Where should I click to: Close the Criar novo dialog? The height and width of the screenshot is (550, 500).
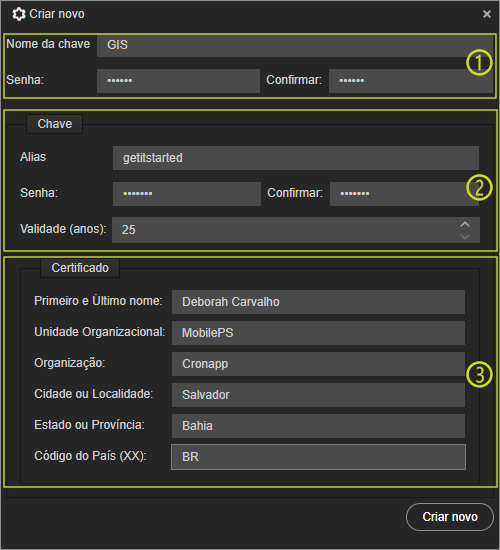click(487, 14)
